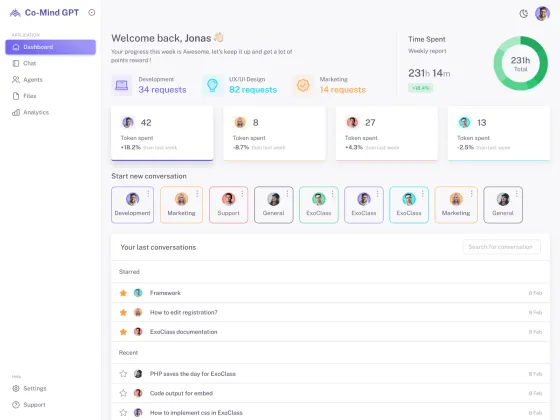560x420 pixels.
Task: Go to Agents in the sidebar
Action: 28,80
